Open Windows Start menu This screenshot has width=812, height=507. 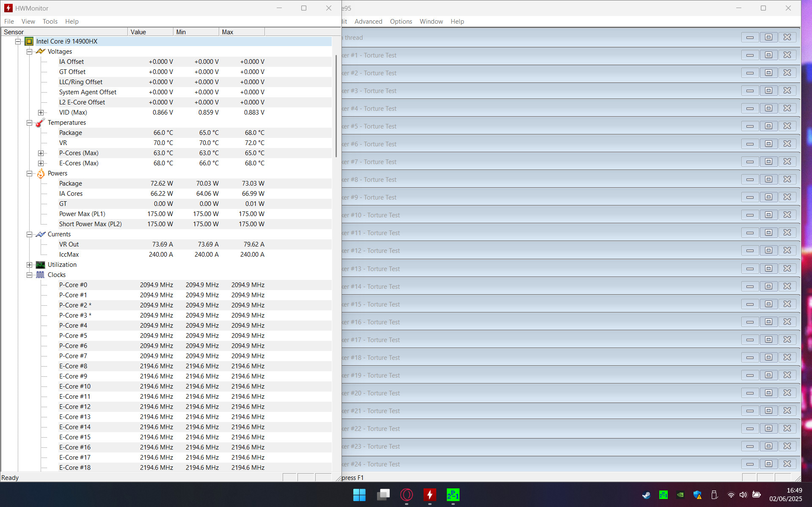(x=359, y=495)
